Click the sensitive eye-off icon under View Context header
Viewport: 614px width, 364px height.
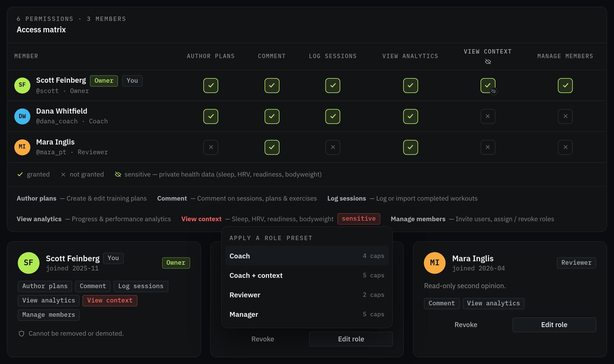[488, 62]
